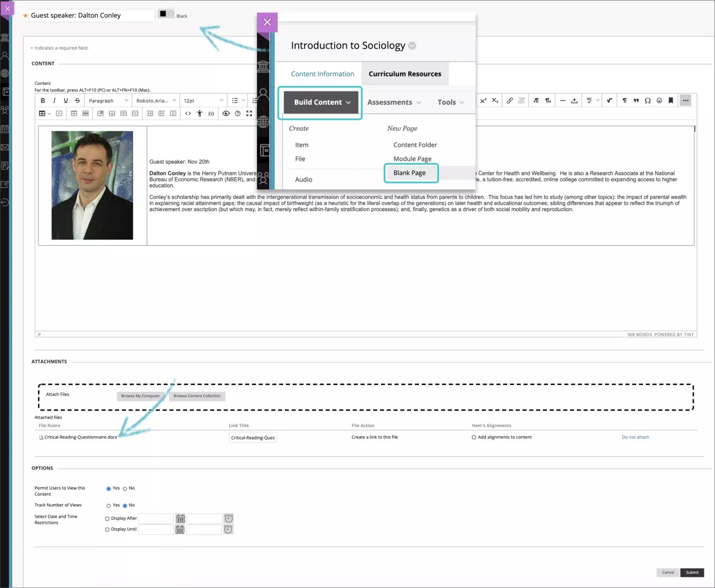Open the black title color picker

(165, 14)
